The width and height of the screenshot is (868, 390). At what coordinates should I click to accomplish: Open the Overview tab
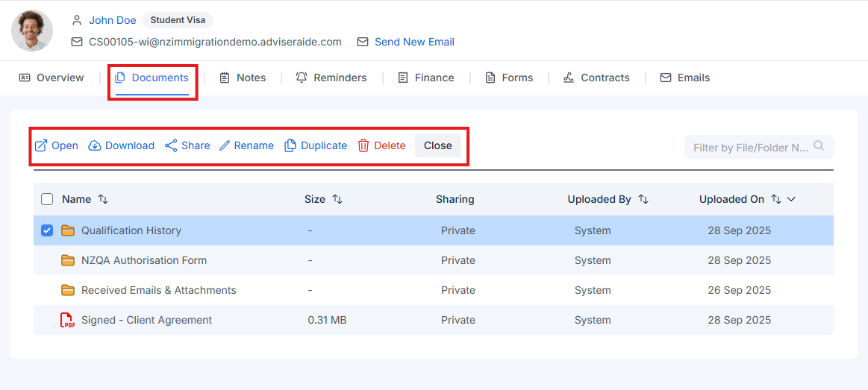(x=51, y=78)
